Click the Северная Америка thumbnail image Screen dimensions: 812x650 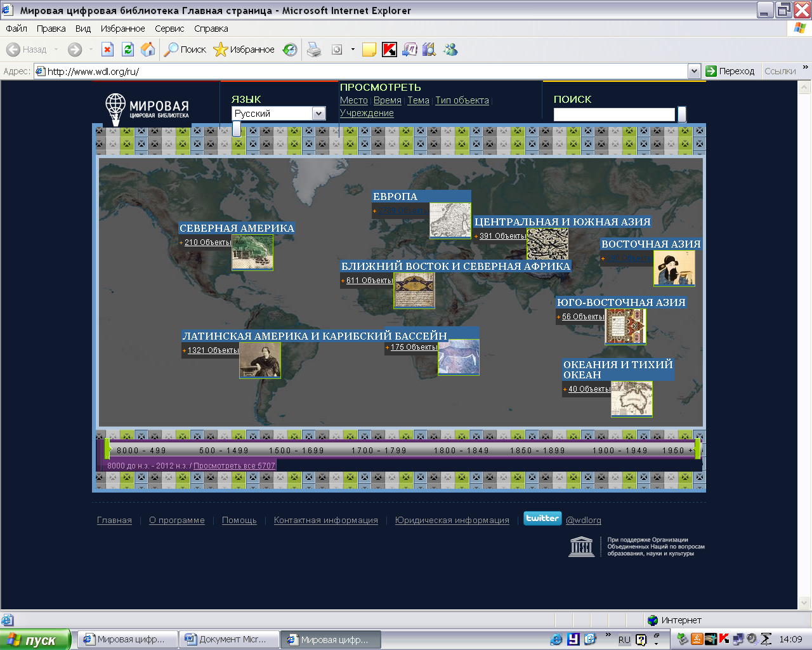[252, 253]
